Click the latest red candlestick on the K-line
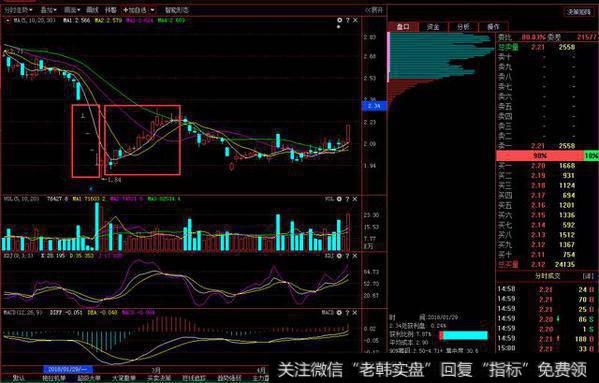 pyautogui.click(x=348, y=134)
